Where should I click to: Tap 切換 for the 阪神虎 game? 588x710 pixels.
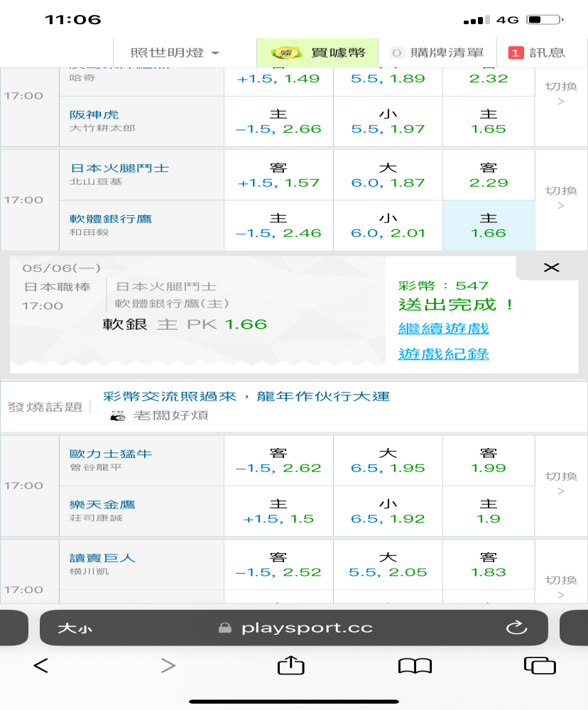click(x=561, y=93)
